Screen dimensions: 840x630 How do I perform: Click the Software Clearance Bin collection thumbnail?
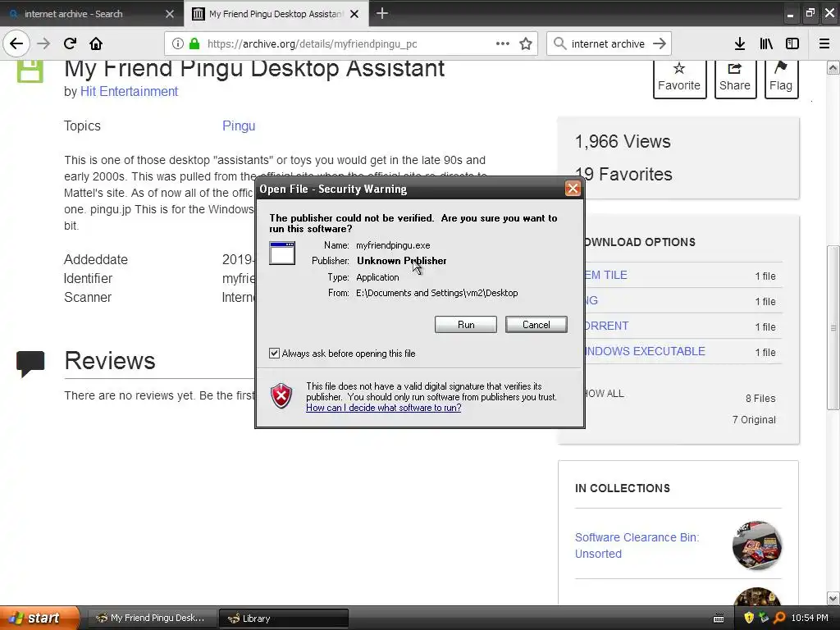[x=757, y=545]
